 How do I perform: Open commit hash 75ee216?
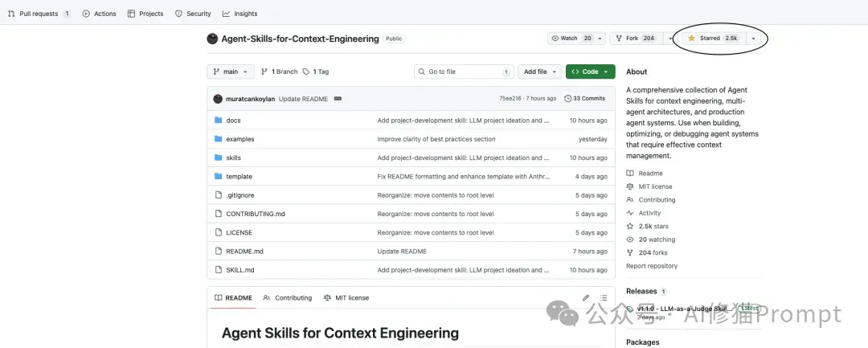coord(510,99)
